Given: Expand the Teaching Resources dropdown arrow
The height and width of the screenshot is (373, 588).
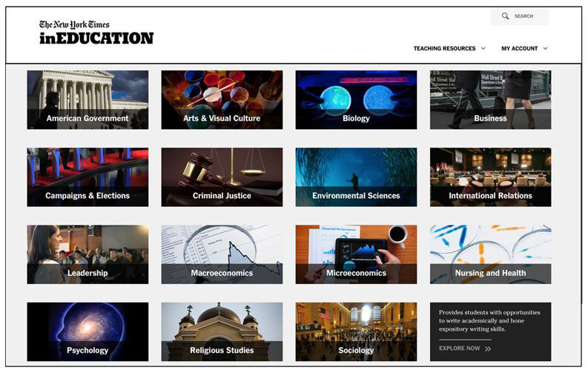Looking at the screenshot, I should (483, 49).
